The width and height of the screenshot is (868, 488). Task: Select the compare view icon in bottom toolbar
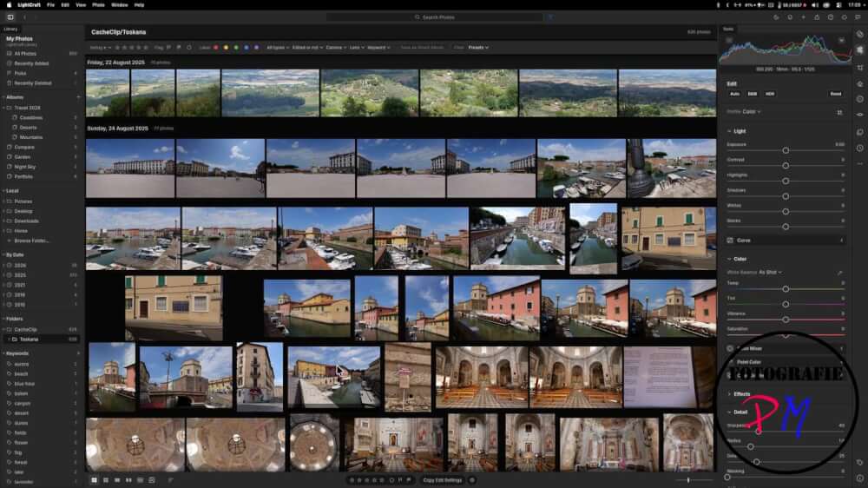click(x=128, y=480)
